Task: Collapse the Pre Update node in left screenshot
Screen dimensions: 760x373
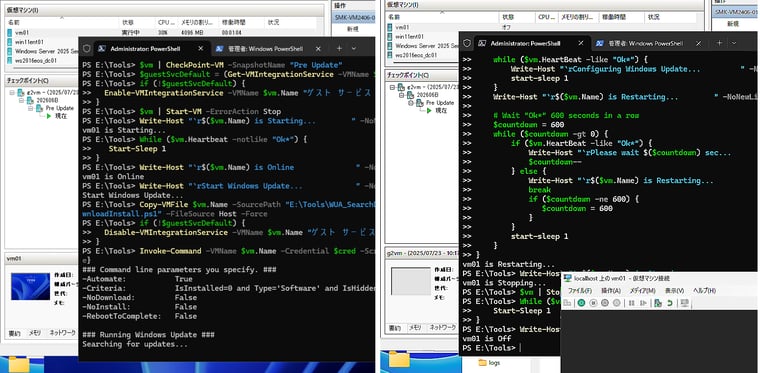Action: [31, 108]
